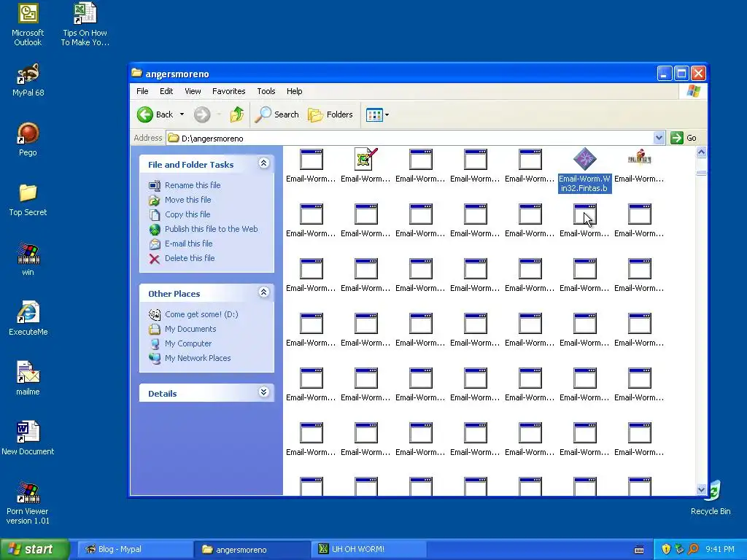
Task: Launch MyPal 68 from the desktop
Action: (28, 79)
